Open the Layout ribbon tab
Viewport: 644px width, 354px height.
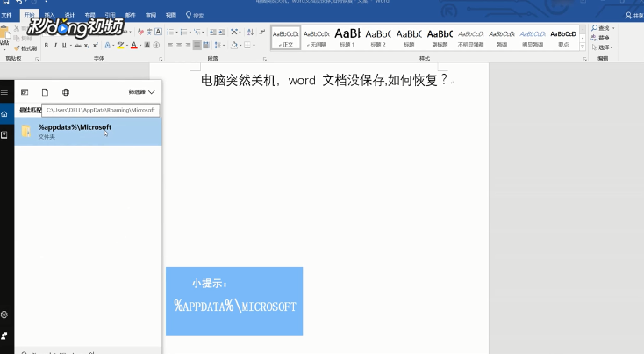click(x=89, y=15)
